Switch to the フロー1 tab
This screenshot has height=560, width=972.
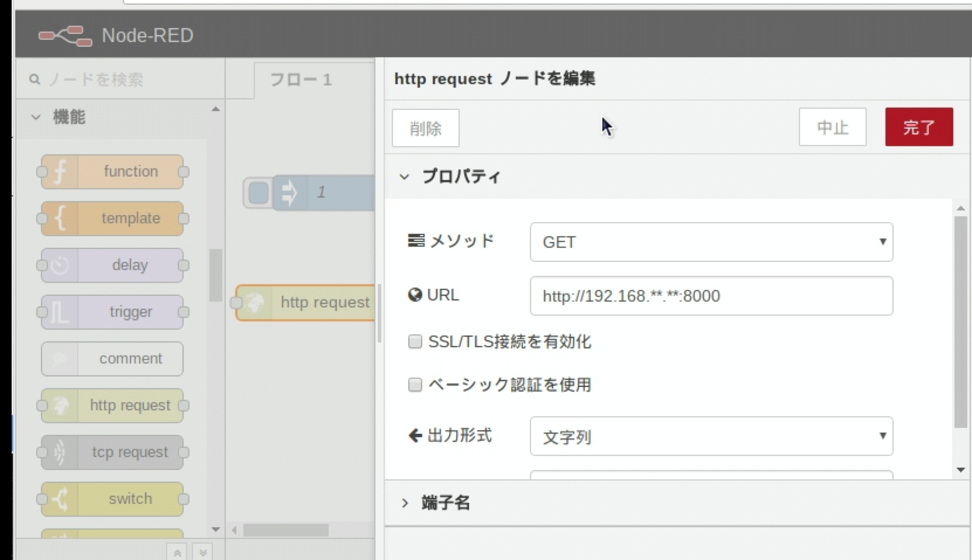pyautogui.click(x=300, y=79)
